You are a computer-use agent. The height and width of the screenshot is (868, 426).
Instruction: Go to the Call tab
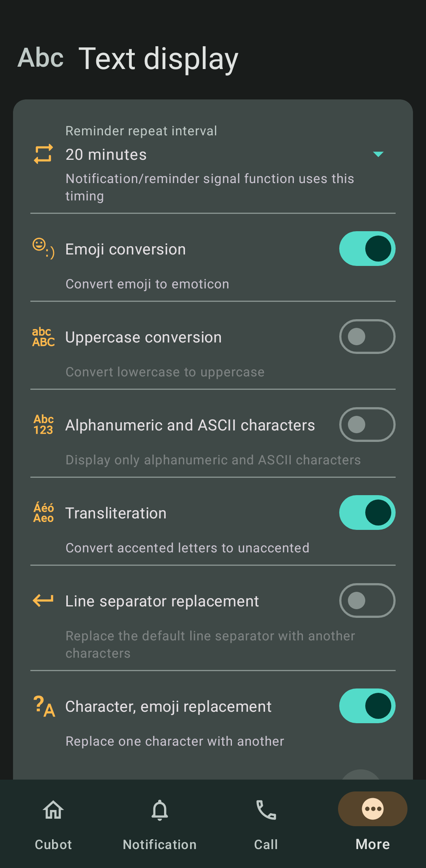tap(266, 823)
